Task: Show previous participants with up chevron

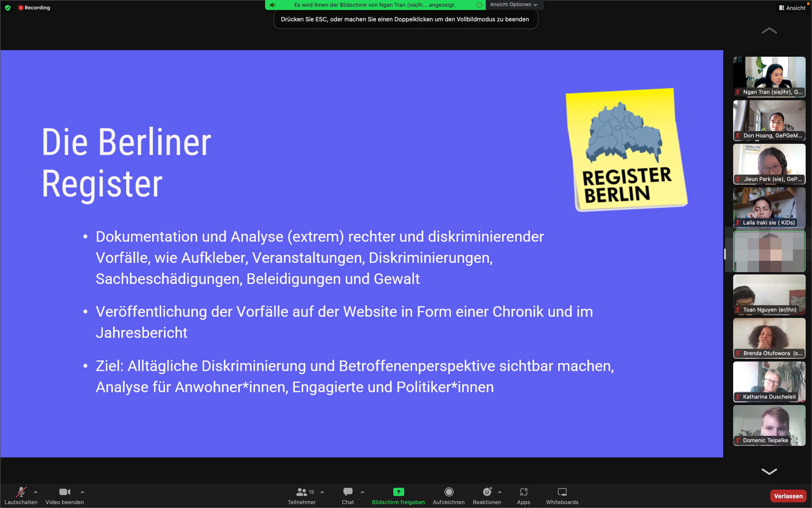Action: click(x=769, y=31)
